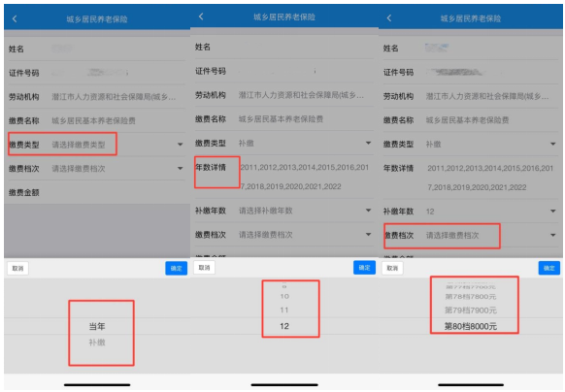Image resolution: width=565 pixels, height=392 pixels.
Task: Choose 12 in the years picker
Action: (x=284, y=326)
